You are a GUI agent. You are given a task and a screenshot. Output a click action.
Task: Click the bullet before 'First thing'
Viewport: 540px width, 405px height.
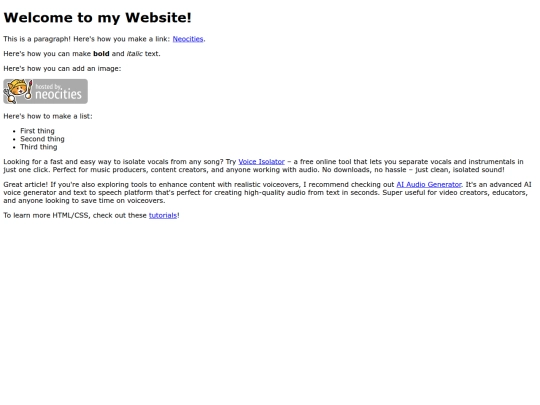click(14, 131)
